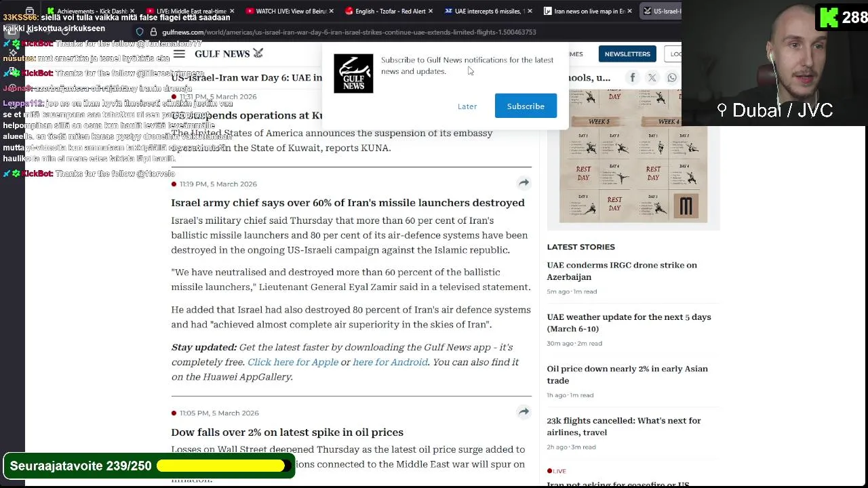Click the Seuraajatavoite 239/250 progress bar
The height and width of the screenshot is (488, 868).
point(149,466)
